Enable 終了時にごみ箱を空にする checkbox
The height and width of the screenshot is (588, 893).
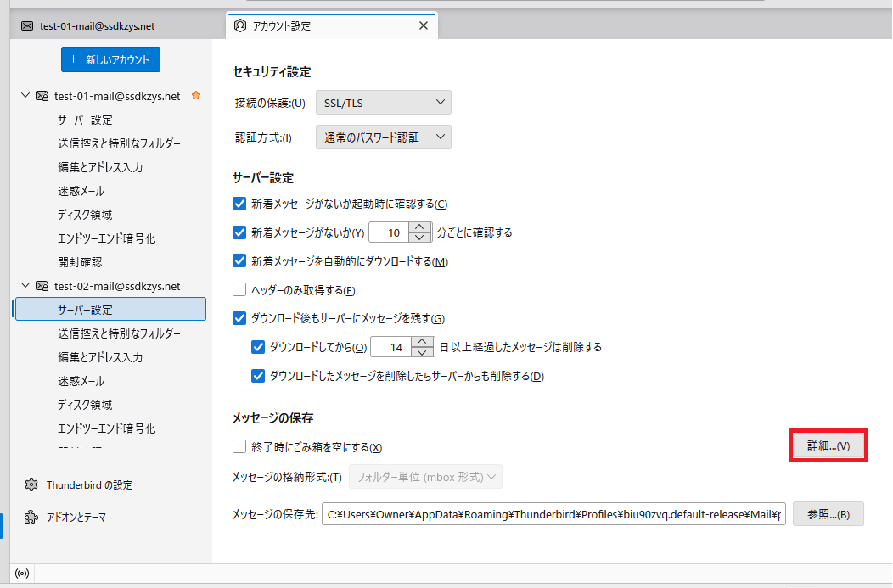239,447
